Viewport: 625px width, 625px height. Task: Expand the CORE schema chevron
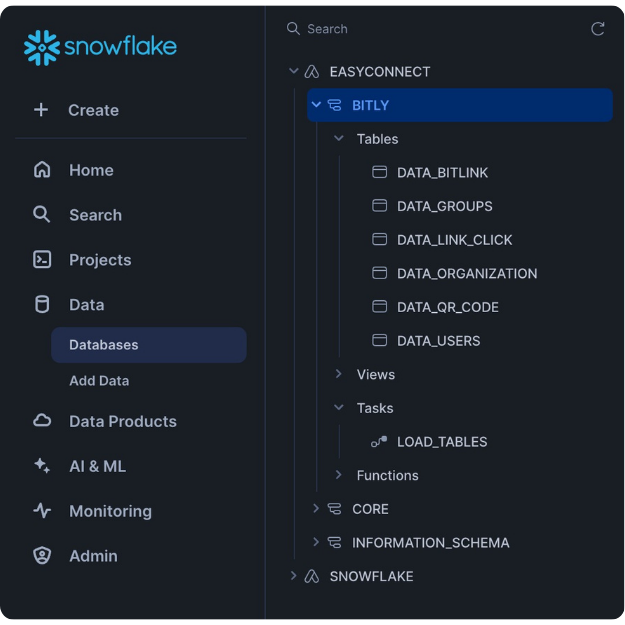[316, 508]
